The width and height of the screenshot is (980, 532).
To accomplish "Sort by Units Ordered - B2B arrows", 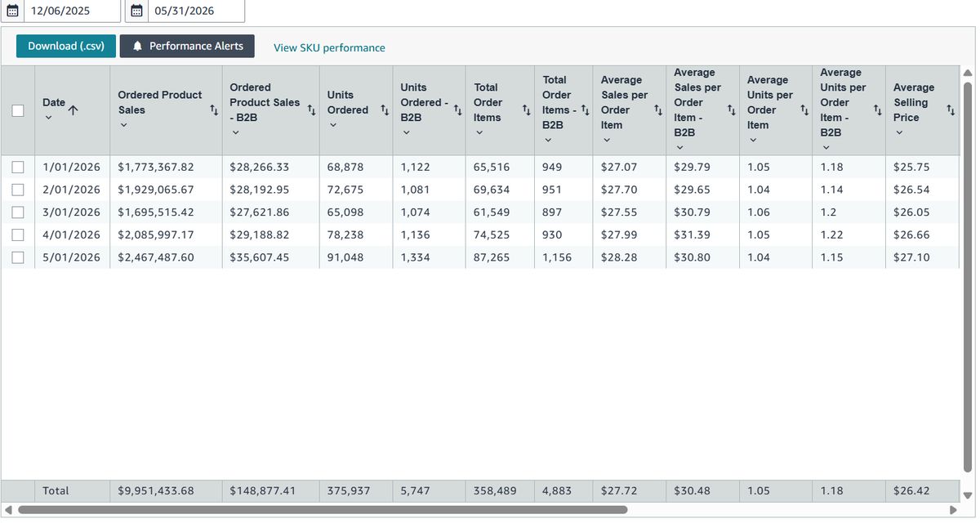I will pyautogui.click(x=457, y=110).
